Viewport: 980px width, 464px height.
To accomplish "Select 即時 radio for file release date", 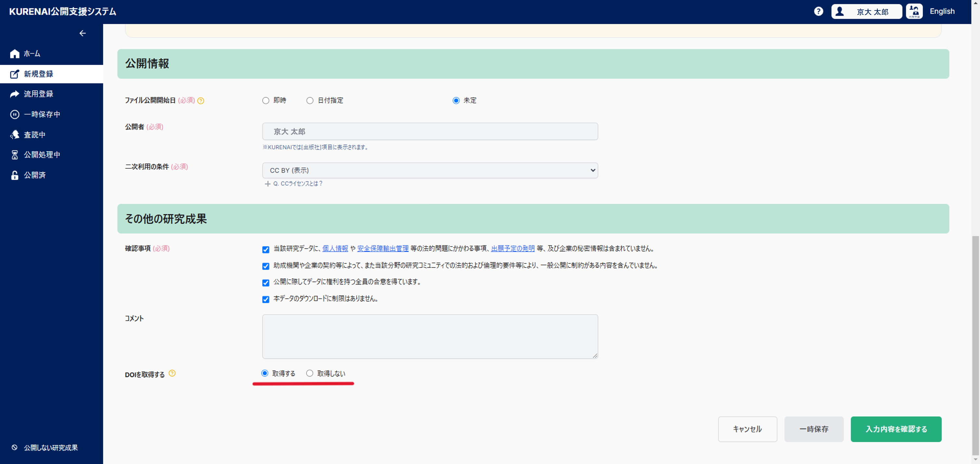I will [265, 100].
